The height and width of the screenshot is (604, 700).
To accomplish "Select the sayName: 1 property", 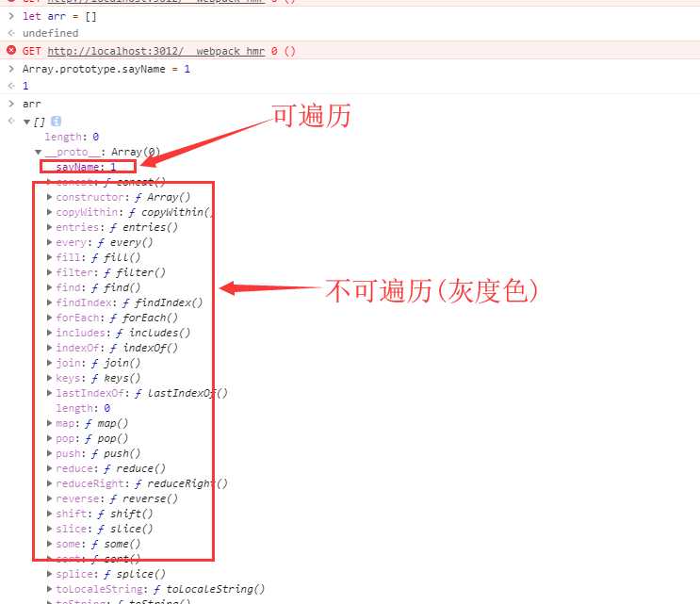I will pyautogui.click(x=86, y=167).
